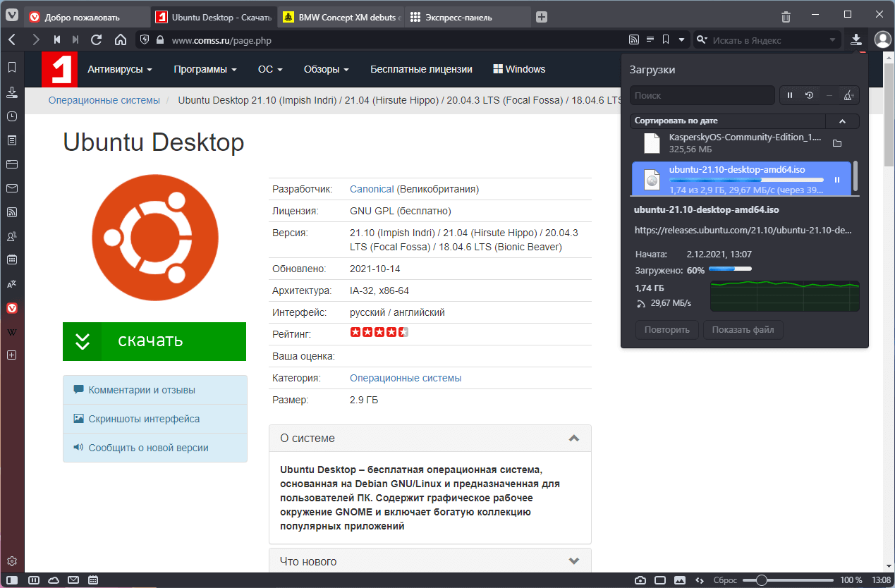895x588 pixels.
Task: Expand the Обзоры navigation menu
Action: click(x=327, y=69)
